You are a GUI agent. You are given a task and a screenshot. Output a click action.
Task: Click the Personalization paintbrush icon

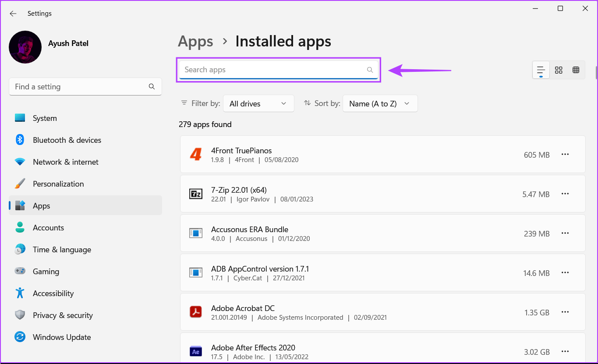[20, 184]
